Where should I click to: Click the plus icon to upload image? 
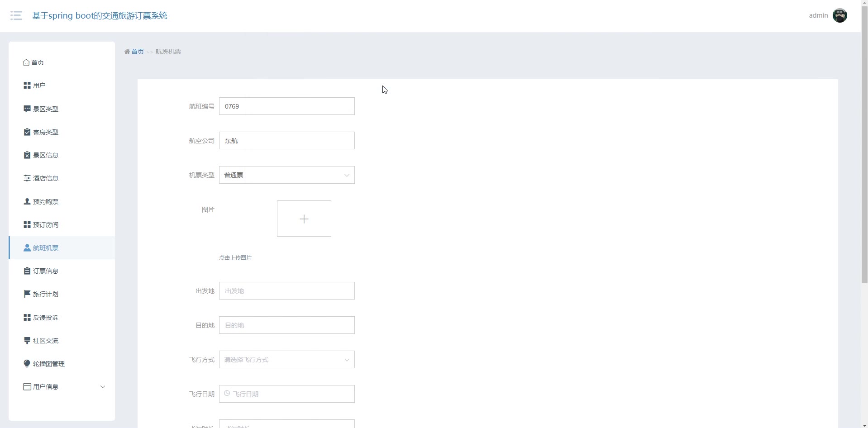pos(304,219)
